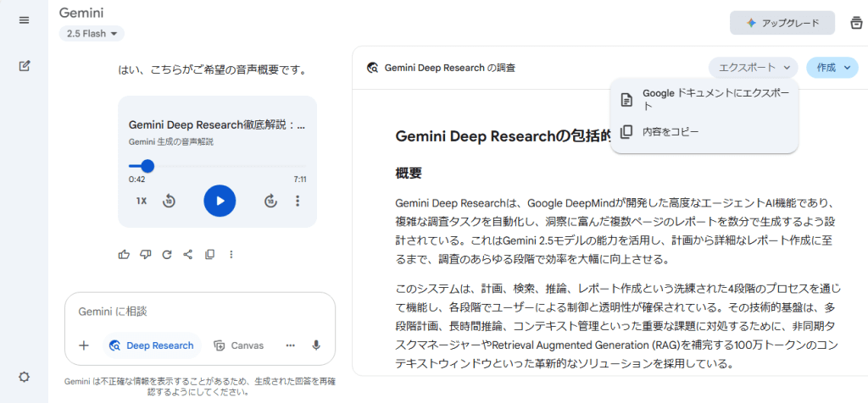Open settings via the gear icon

24,377
